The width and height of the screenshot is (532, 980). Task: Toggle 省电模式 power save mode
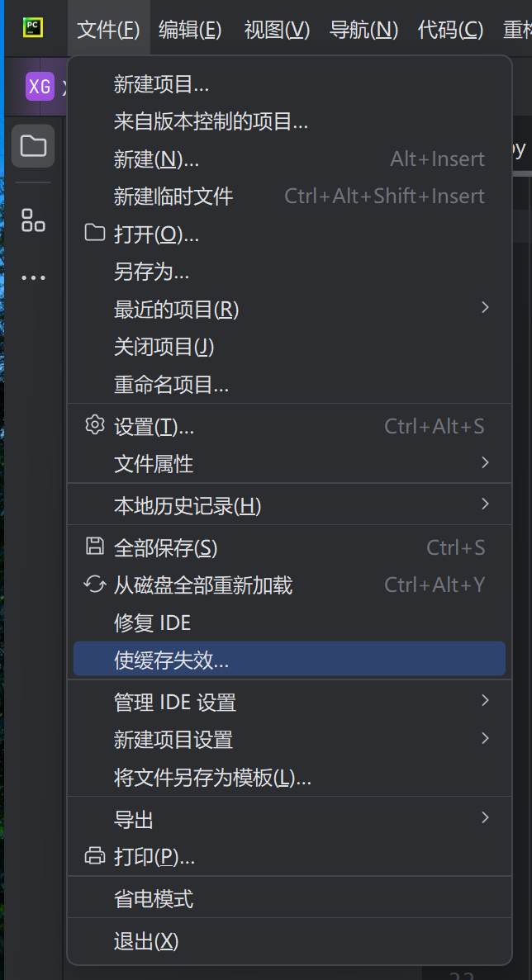tap(289, 899)
